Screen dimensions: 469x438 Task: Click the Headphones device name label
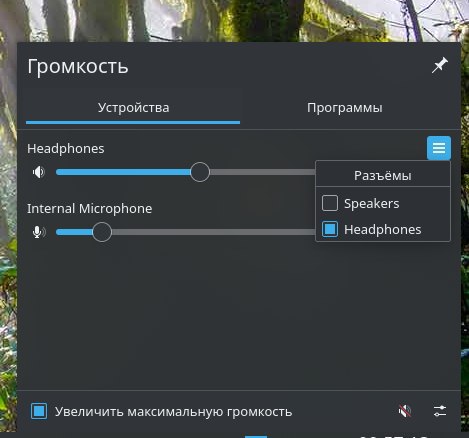(x=66, y=149)
